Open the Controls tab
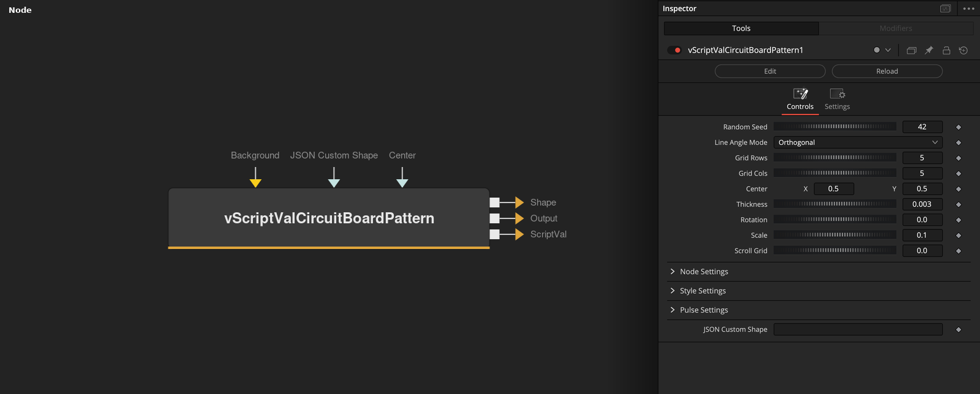Viewport: 980px width, 394px height. (800, 100)
